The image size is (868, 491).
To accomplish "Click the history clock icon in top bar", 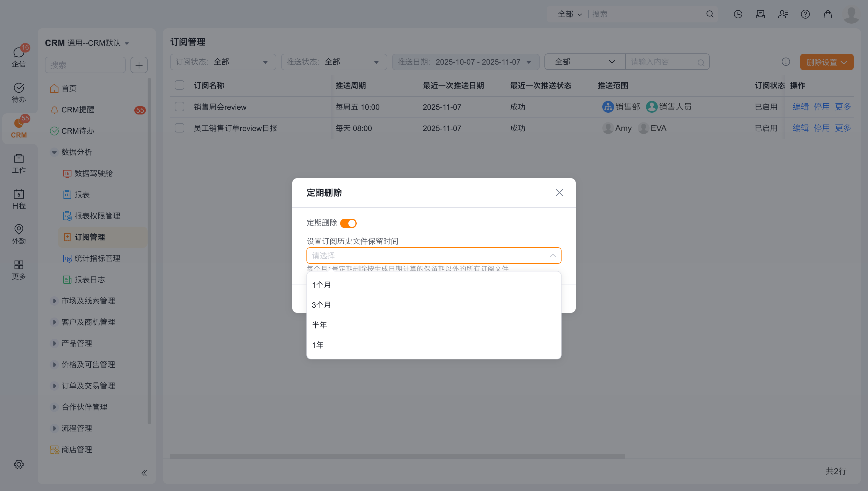I will click(x=738, y=14).
